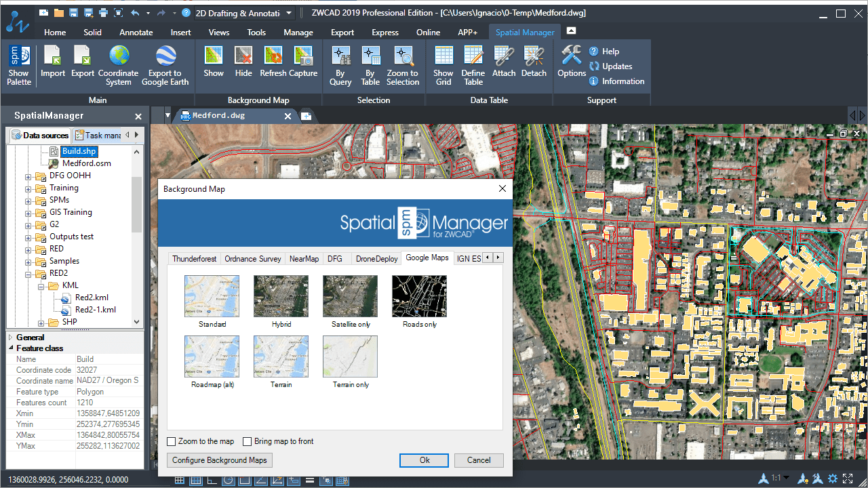868x488 pixels.
Task: Open the Help link in Support
Action: (604, 52)
